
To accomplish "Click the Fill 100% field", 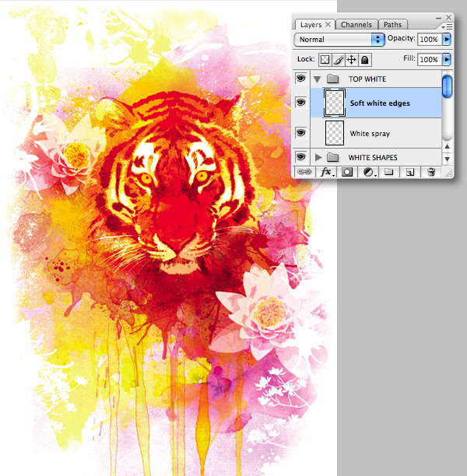I will (430, 59).
